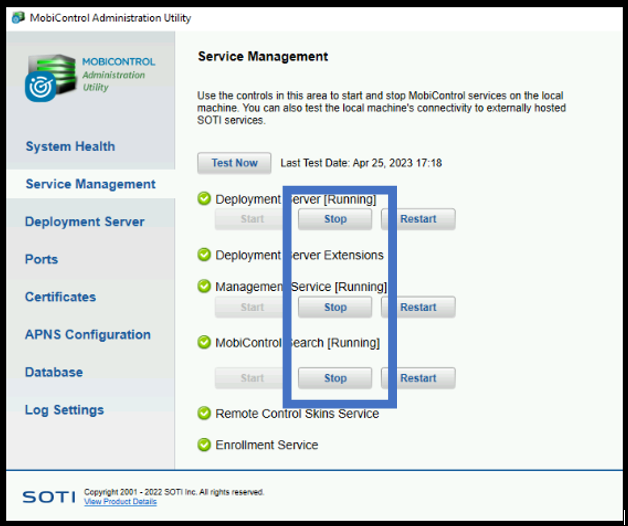Image resolution: width=628 pixels, height=526 pixels.
Task: Click green check icon for Deployment Server Extensions
Action: point(205,255)
